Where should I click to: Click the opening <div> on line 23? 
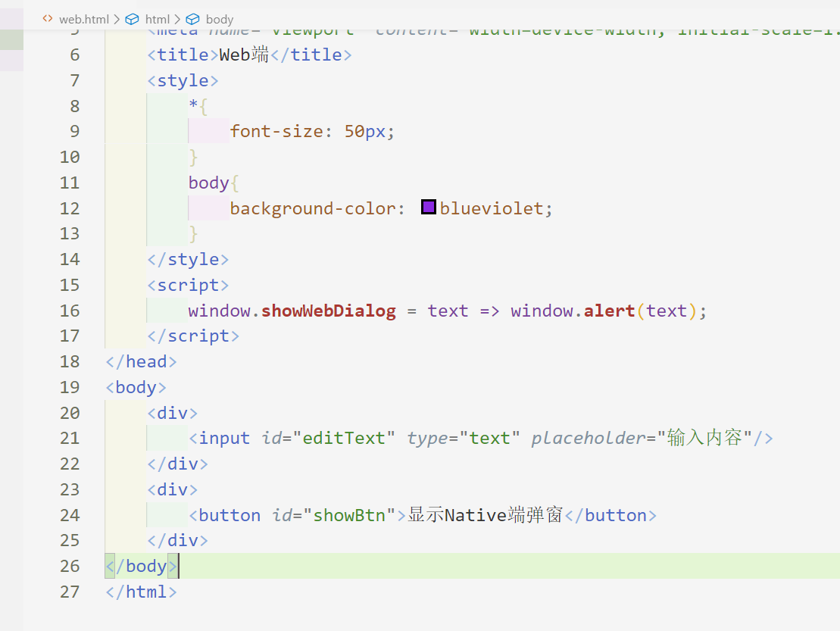(x=173, y=489)
